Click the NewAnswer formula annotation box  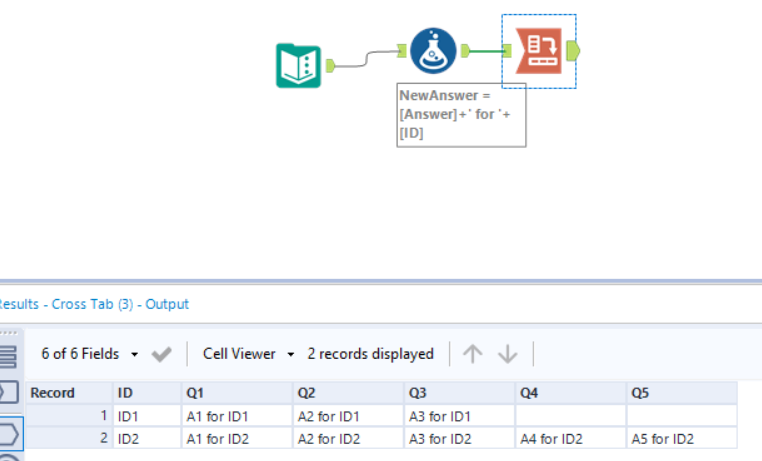pos(461,113)
